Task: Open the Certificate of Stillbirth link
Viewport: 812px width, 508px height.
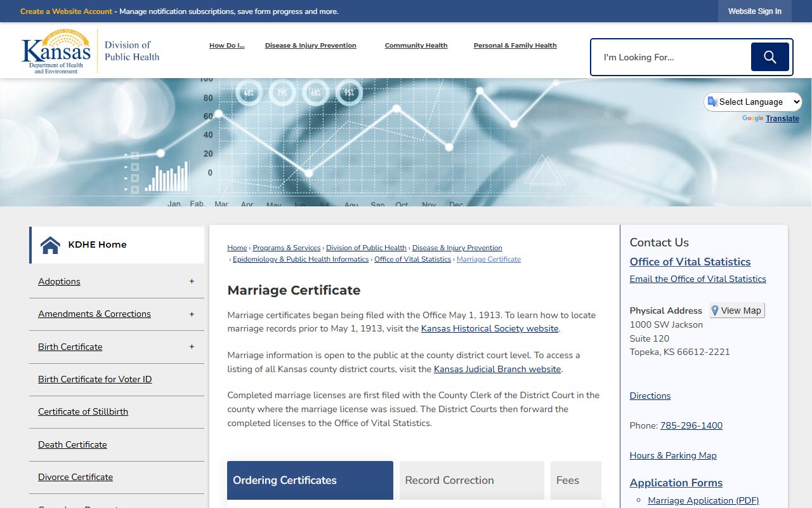Action: tap(83, 412)
